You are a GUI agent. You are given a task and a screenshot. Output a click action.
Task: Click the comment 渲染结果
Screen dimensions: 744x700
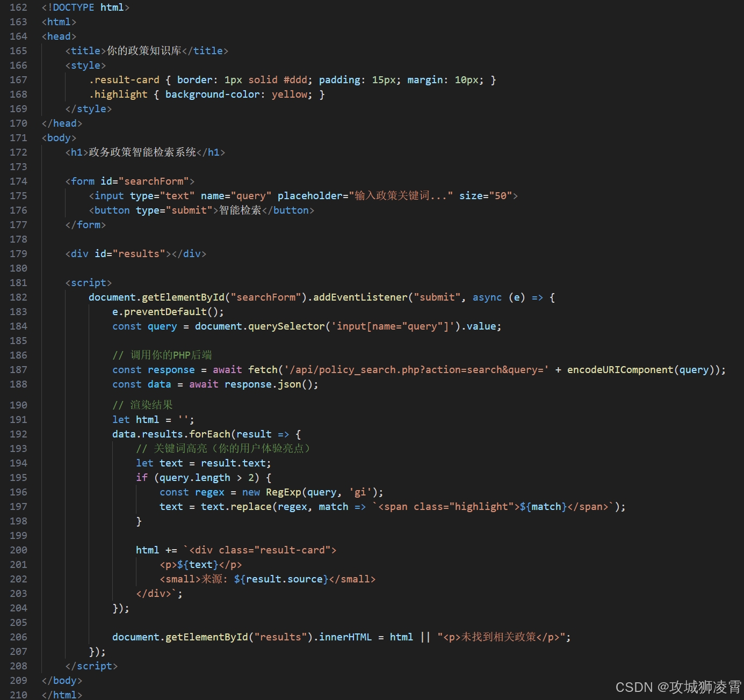click(142, 405)
